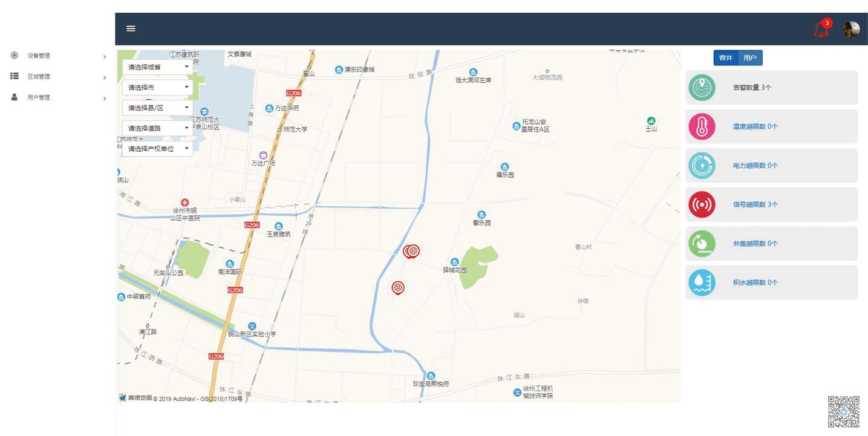This screenshot has height=436, width=868.
Task: Click the 温度越限数 thermometer icon
Action: click(x=702, y=127)
